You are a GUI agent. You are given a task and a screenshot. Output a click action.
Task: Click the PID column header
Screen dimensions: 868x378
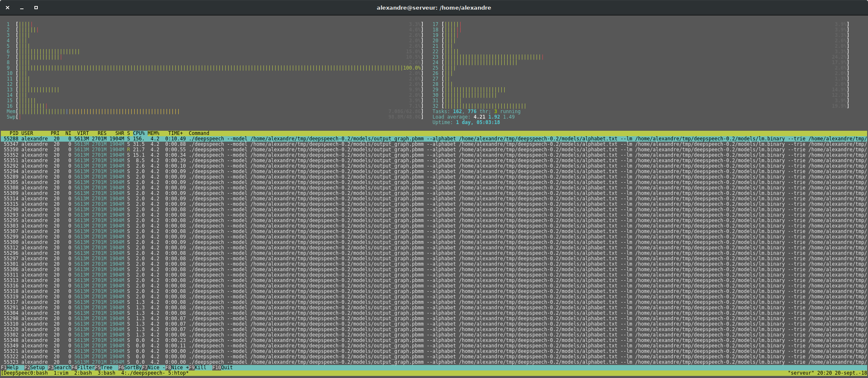tap(14, 133)
